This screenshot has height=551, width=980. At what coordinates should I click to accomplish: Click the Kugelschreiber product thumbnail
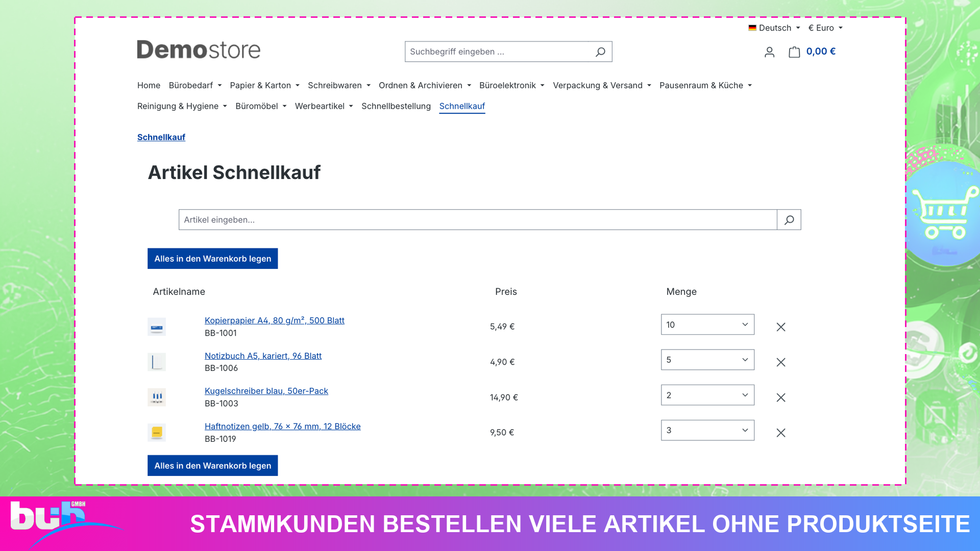(157, 397)
